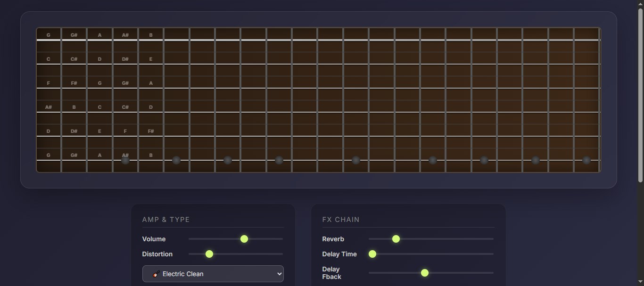Click the AMP & TYPE panel heading
Viewport: 644px width, 286px height.
[166, 220]
